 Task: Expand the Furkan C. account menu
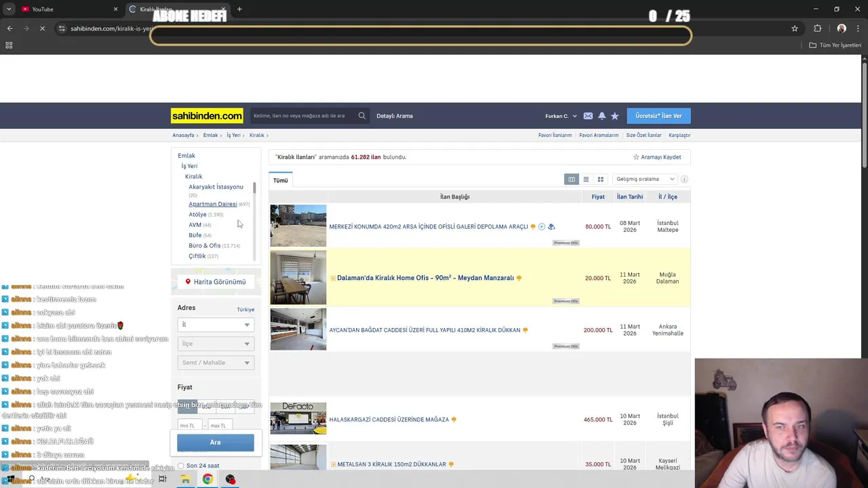pyautogui.click(x=561, y=116)
